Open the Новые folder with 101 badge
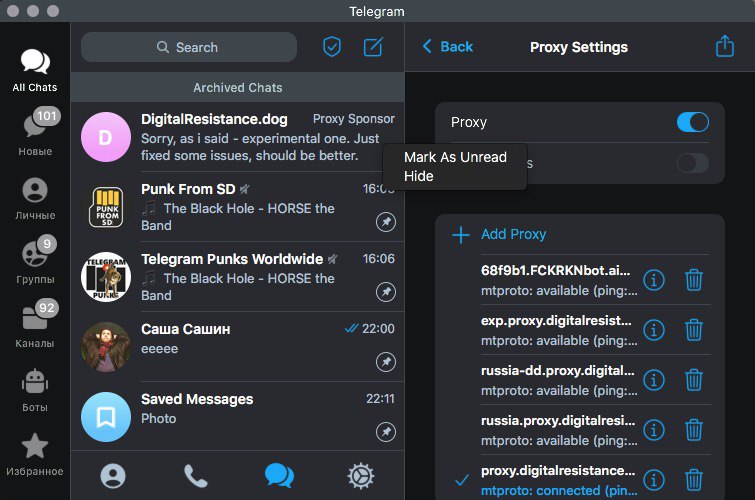The height and width of the screenshot is (500, 755). 35,131
